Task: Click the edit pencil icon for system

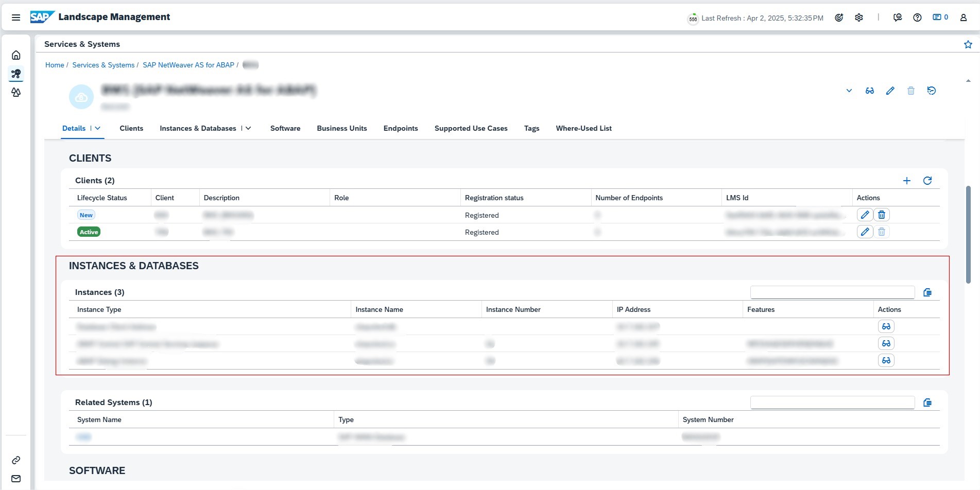Action: [890, 91]
